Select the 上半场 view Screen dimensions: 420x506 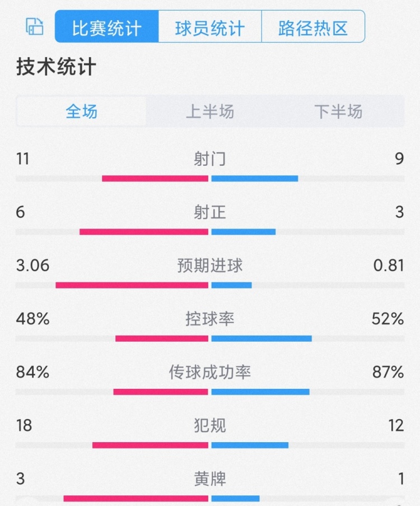click(209, 112)
